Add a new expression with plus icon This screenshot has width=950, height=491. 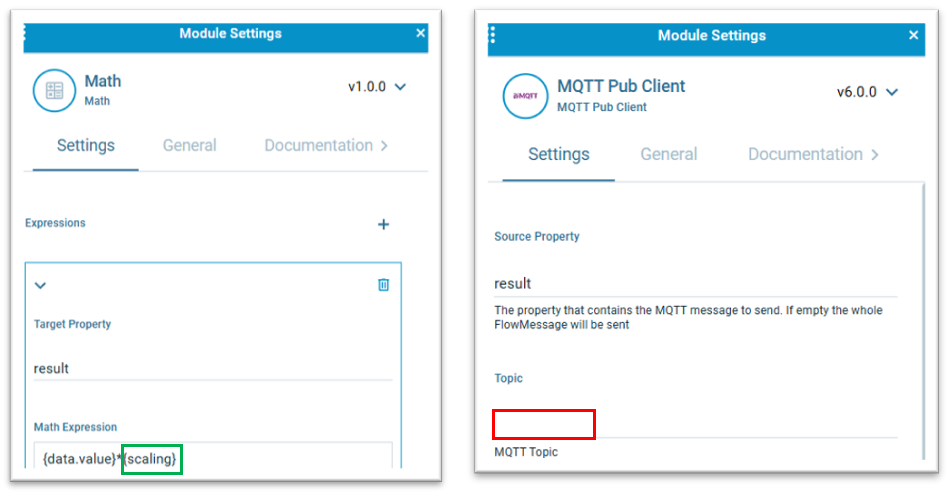(x=384, y=224)
